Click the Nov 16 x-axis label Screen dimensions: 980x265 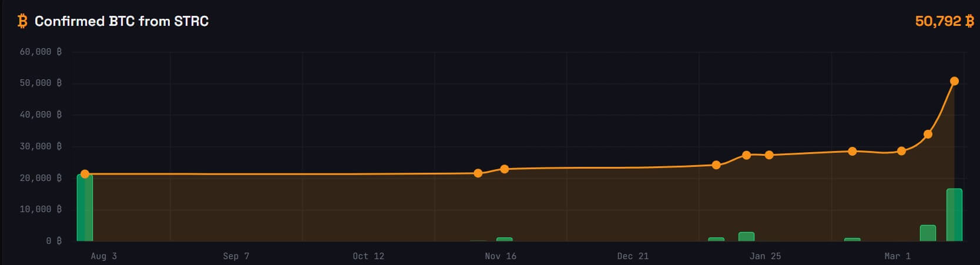501,256
